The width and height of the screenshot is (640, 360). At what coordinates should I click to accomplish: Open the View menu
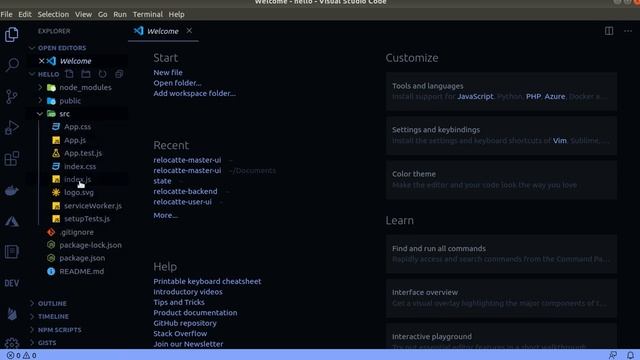tap(83, 14)
